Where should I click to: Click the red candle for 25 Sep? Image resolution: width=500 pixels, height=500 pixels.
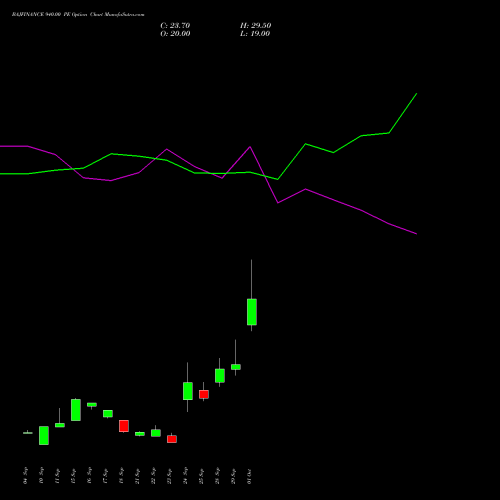point(204,394)
